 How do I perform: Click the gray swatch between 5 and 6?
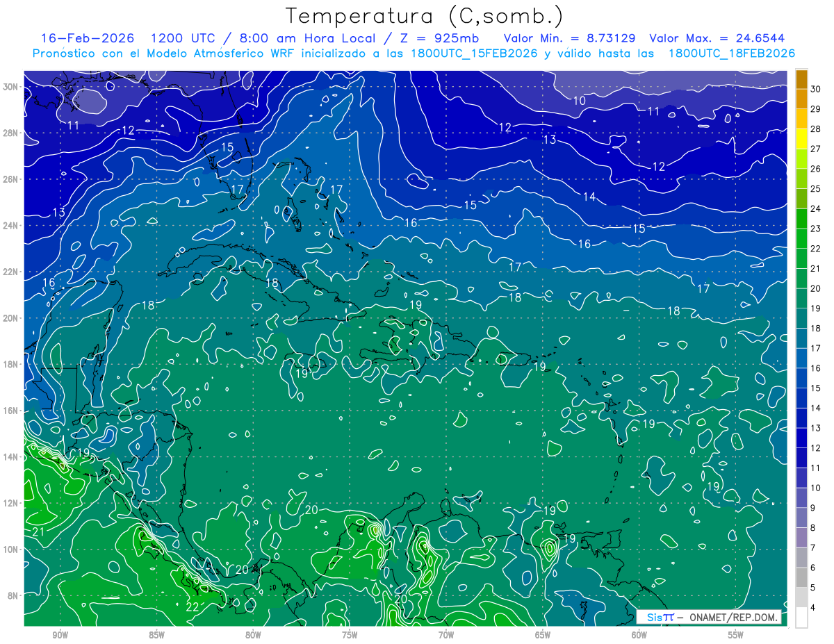point(801,577)
